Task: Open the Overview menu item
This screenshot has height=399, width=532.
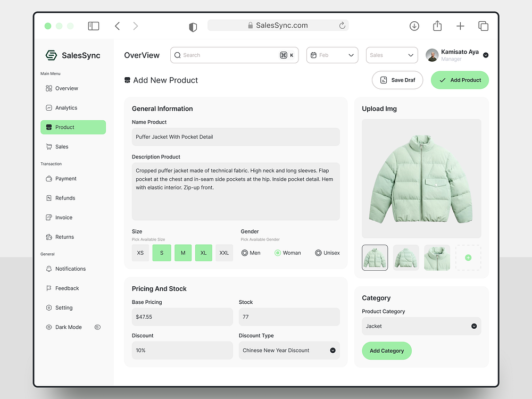Action: 64,88
